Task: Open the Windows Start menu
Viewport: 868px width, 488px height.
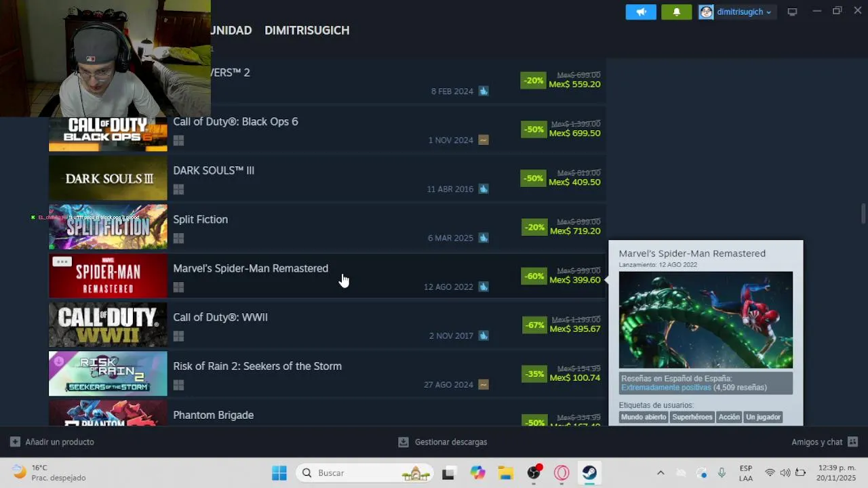Action: 279,473
